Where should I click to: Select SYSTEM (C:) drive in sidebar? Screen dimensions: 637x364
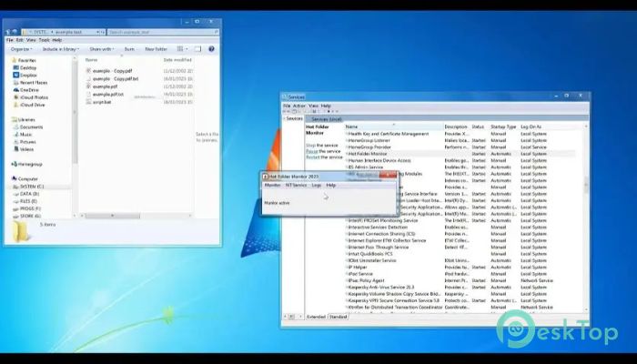pyautogui.click(x=28, y=187)
